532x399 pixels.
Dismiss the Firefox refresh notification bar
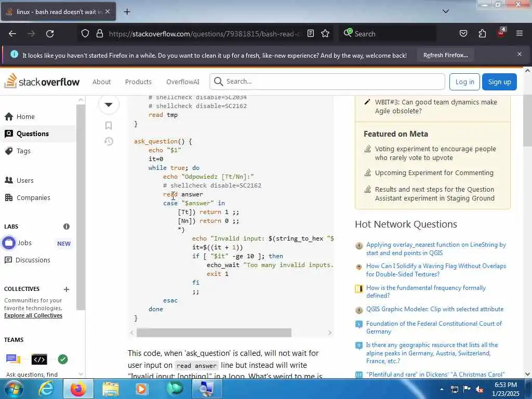click(519, 54)
